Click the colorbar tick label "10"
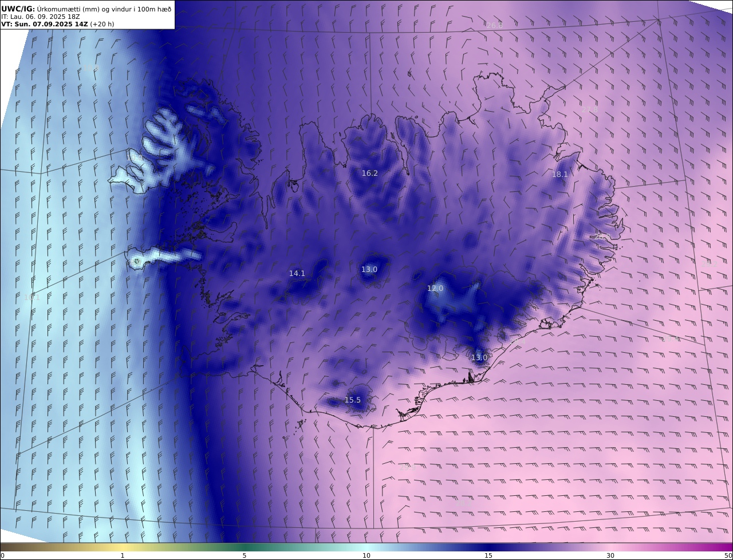 tap(366, 555)
